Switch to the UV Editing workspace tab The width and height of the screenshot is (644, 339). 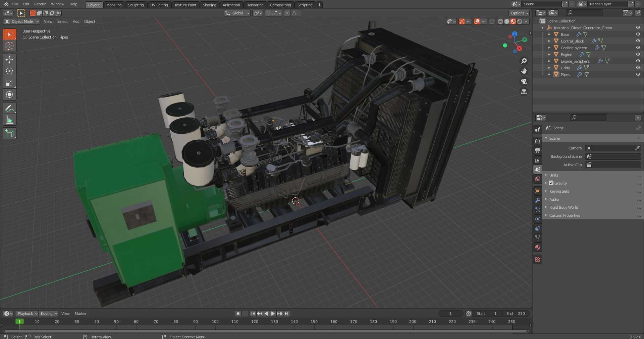click(x=159, y=5)
